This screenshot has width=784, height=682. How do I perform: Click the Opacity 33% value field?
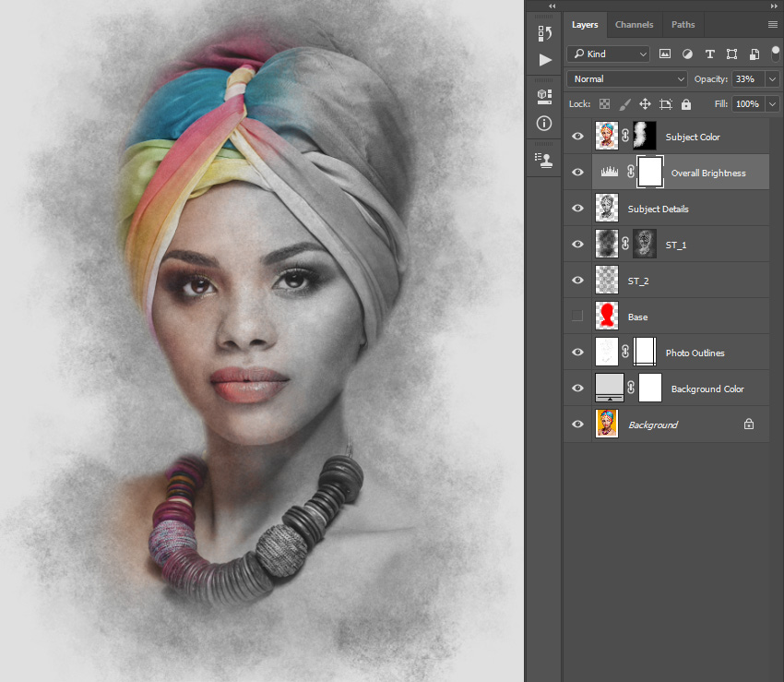click(x=747, y=79)
